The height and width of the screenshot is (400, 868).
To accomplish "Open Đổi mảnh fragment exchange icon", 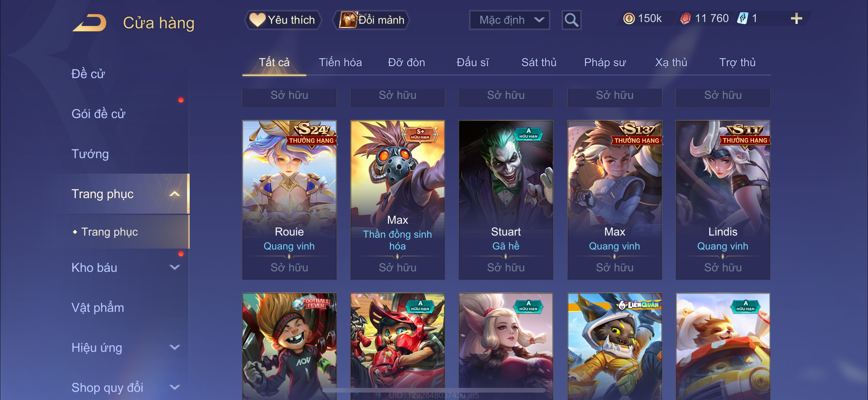I will (348, 20).
